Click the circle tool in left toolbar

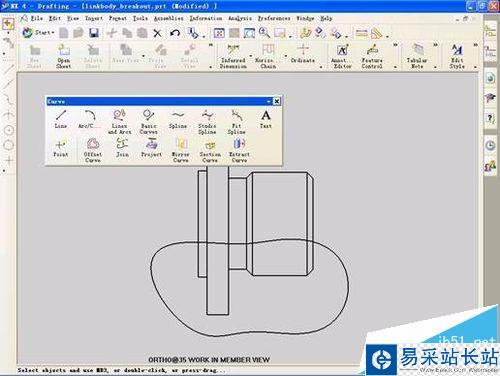(9, 145)
